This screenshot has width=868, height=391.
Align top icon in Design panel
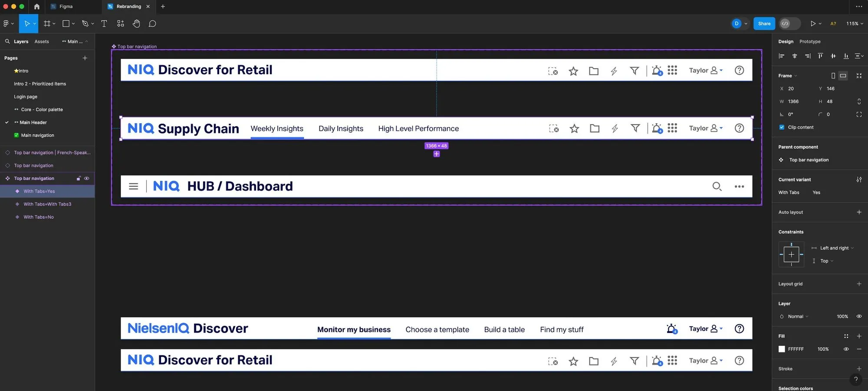820,56
